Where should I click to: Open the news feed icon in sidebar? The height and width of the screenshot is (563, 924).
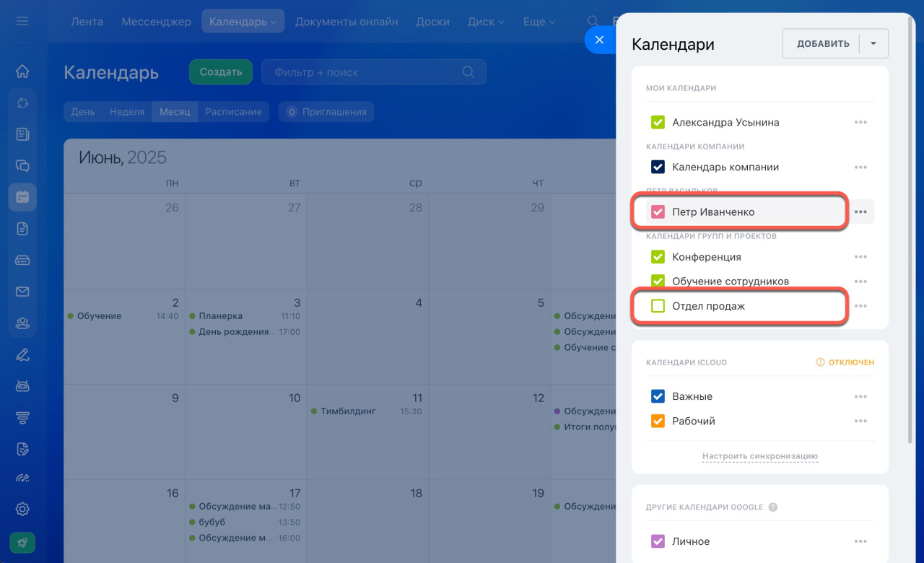[22, 134]
